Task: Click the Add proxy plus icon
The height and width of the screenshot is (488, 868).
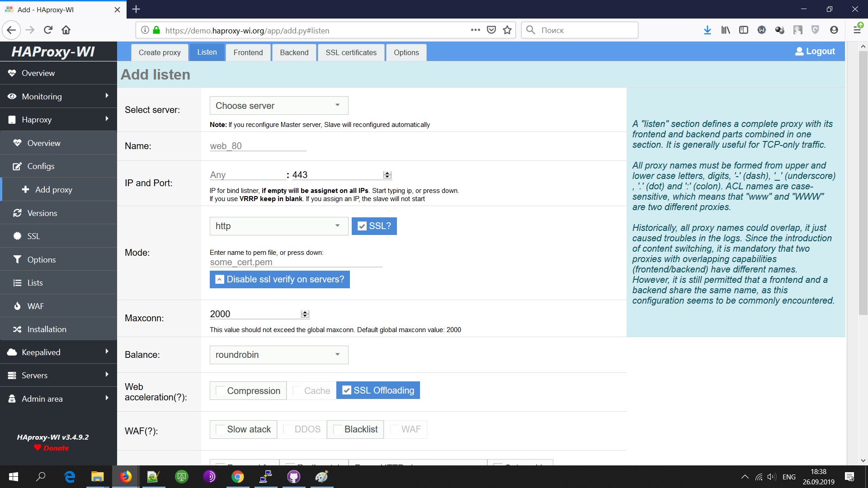Action: pyautogui.click(x=25, y=190)
